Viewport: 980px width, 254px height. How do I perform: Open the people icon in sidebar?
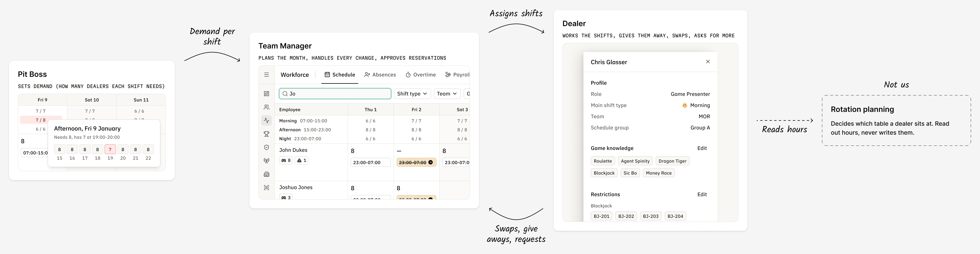coord(266,107)
